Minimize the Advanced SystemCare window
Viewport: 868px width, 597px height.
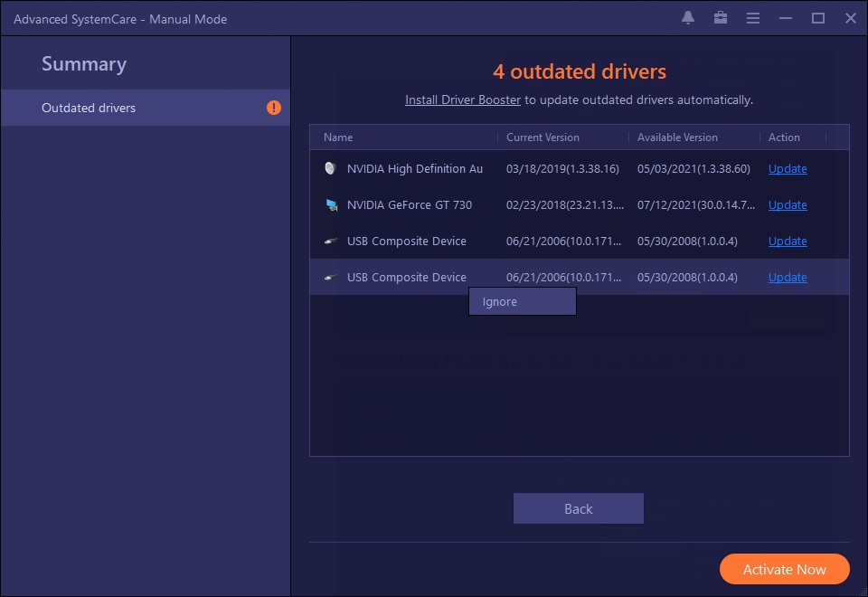click(x=786, y=18)
